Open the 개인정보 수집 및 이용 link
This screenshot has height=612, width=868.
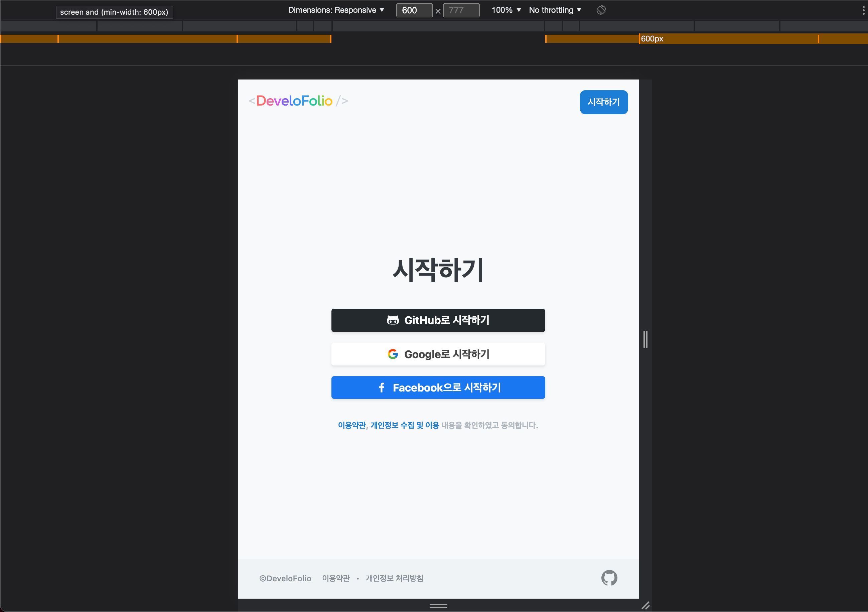coord(405,425)
